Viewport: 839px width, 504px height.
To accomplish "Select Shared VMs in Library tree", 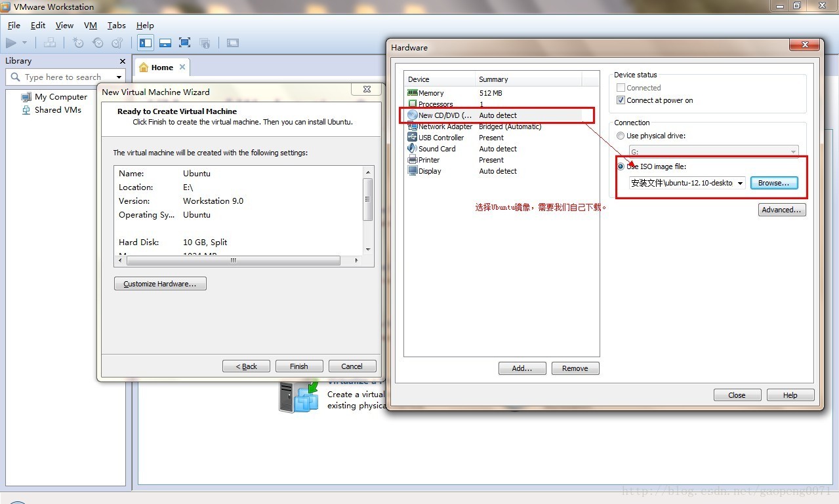I will [x=58, y=109].
